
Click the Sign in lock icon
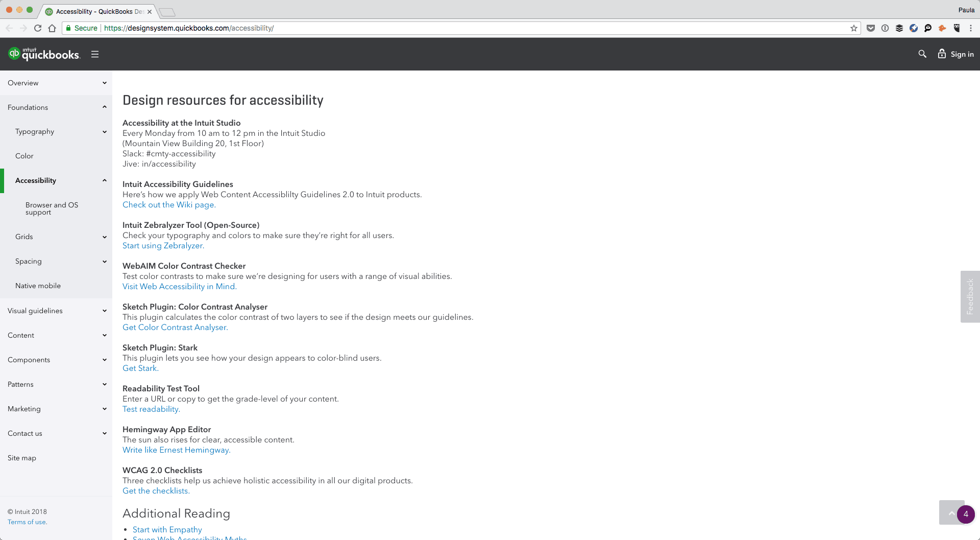click(942, 54)
